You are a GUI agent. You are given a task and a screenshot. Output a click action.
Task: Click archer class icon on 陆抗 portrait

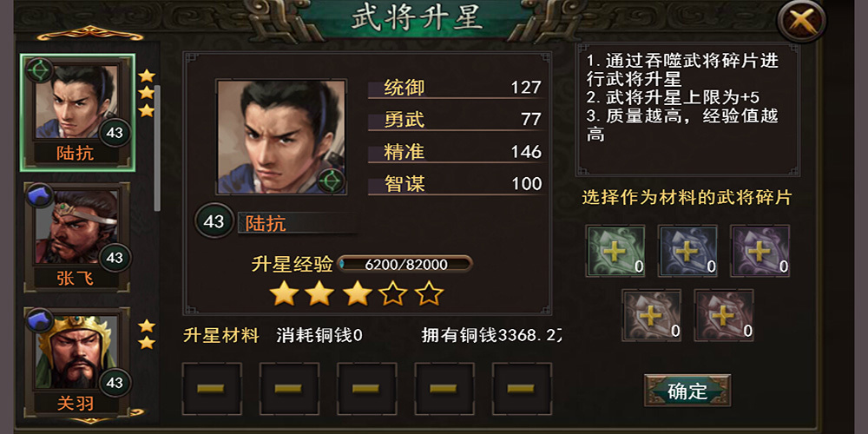click(x=331, y=181)
